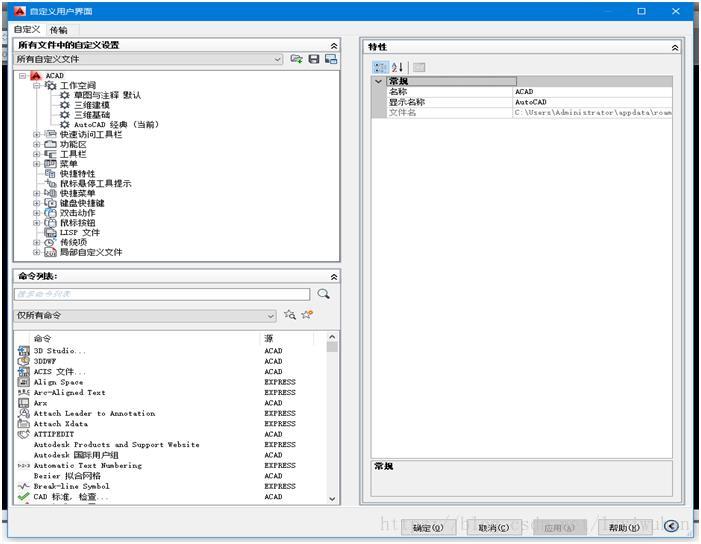Click the CAD 标准 检查 checkmark icon
This screenshot has width=701, height=544.
click(23, 497)
